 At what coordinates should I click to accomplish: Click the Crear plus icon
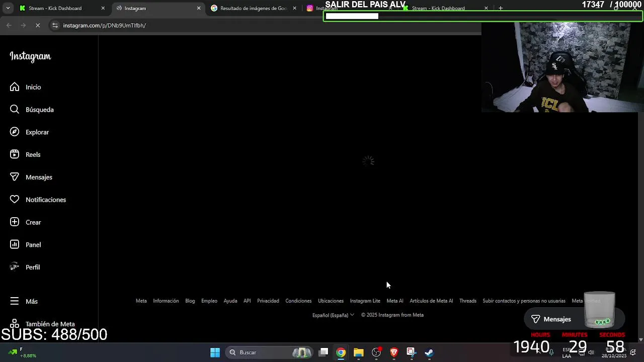coord(15,222)
